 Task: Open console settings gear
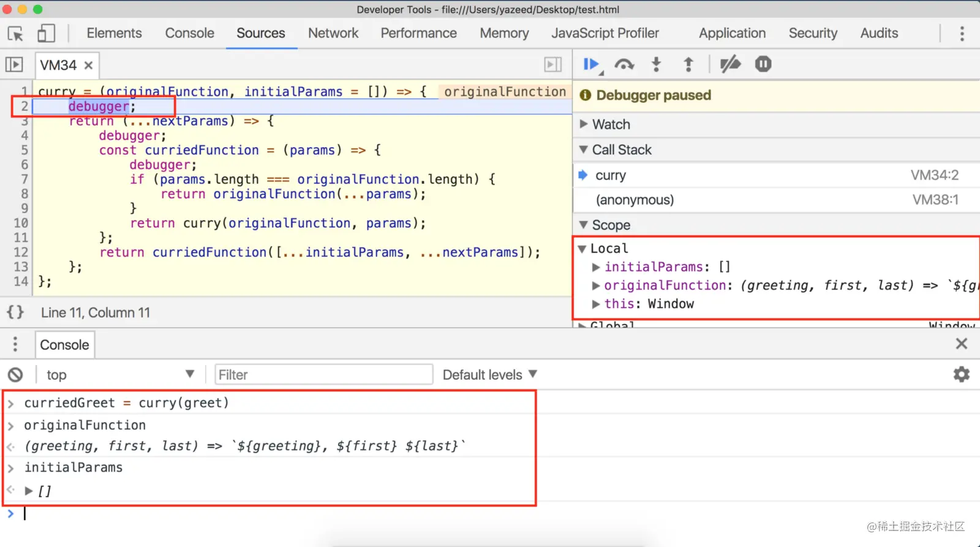point(961,374)
